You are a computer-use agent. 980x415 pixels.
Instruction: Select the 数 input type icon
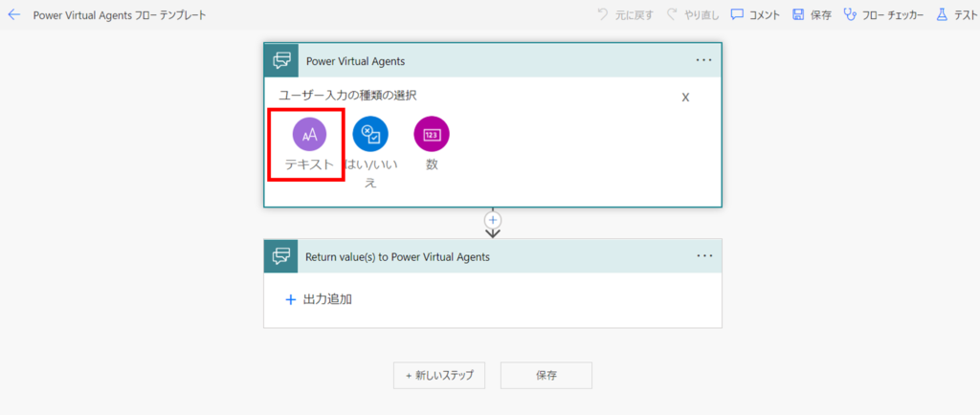click(x=432, y=134)
